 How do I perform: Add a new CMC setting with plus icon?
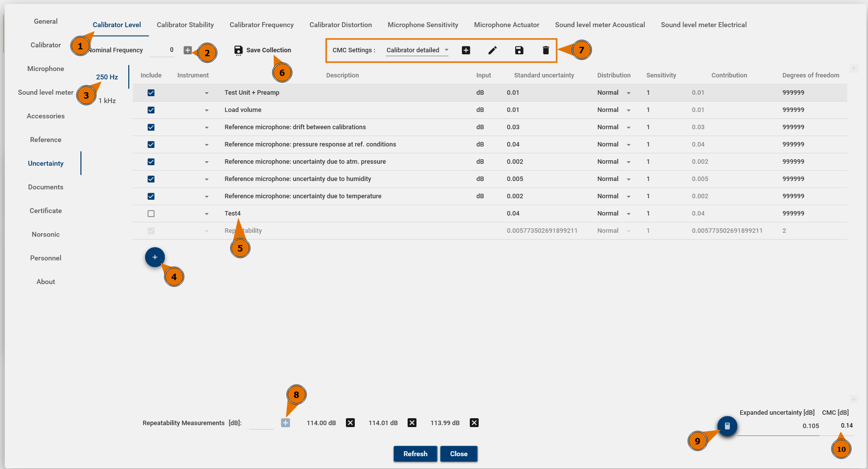pos(466,50)
